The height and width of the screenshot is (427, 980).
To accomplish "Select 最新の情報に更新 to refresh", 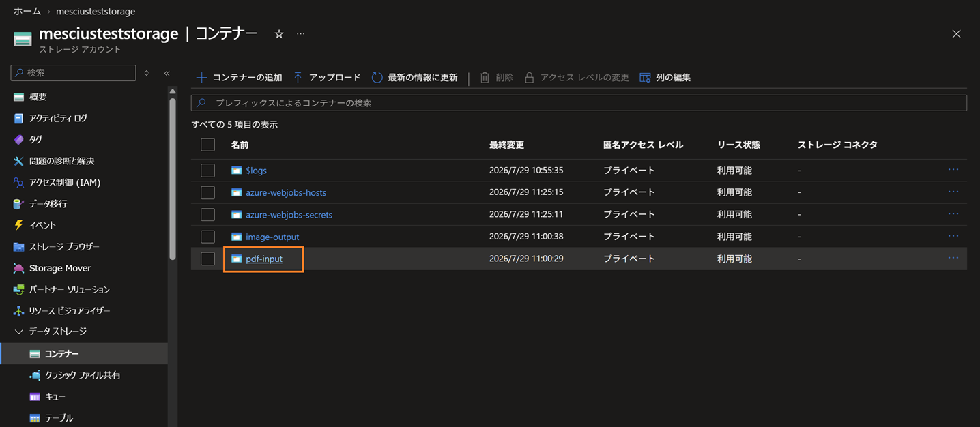I will point(414,78).
